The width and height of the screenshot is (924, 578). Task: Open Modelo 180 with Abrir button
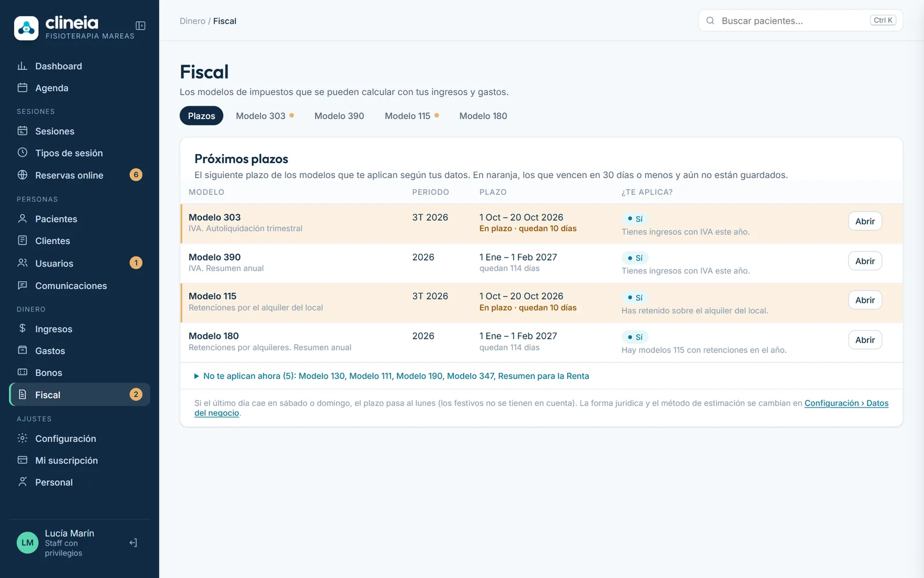(865, 340)
